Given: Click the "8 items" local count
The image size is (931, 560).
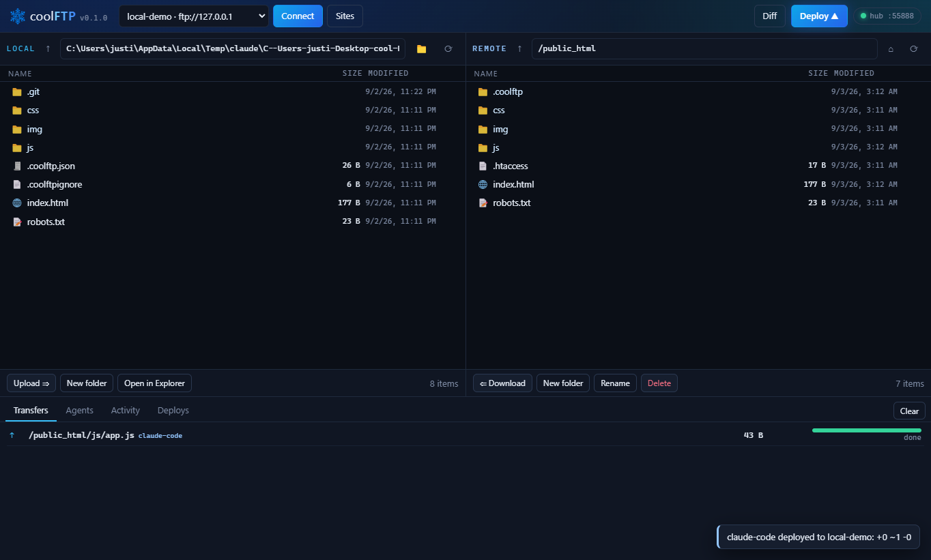Looking at the screenshot, I should [444, 383].
